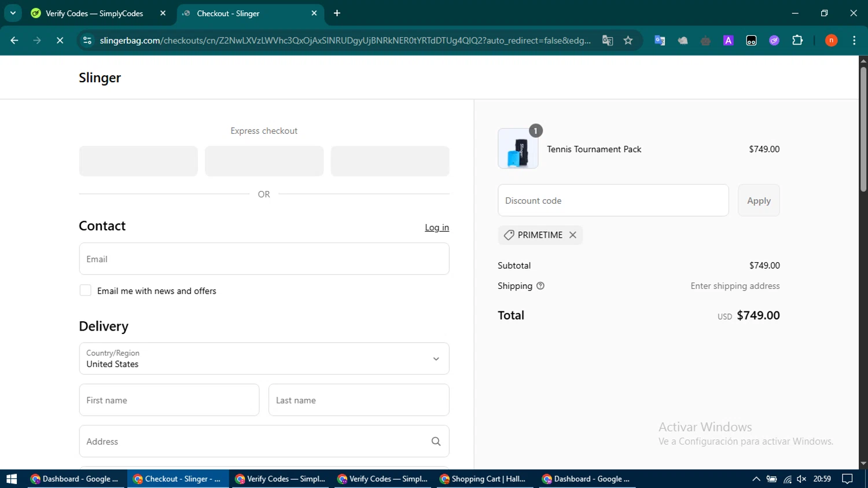The image size is (868, 488).
Task: Open Checkout - Slinger taskbar window
Action: tap(177, 479)
